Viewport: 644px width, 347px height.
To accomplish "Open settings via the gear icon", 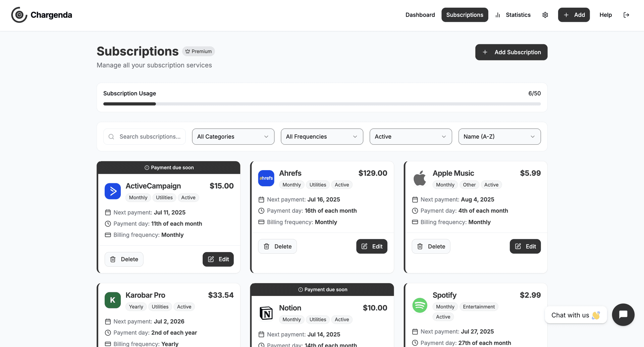I will (545, 15).
